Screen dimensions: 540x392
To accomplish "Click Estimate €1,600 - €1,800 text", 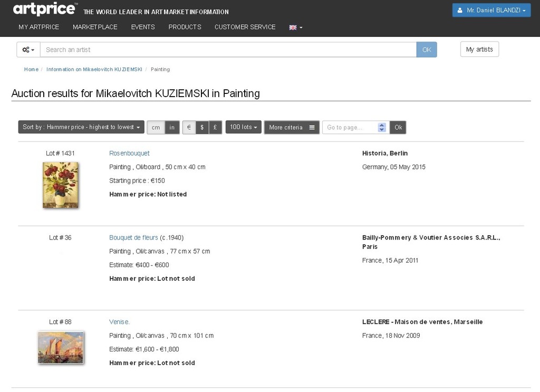I will click(x=144, y=349).
